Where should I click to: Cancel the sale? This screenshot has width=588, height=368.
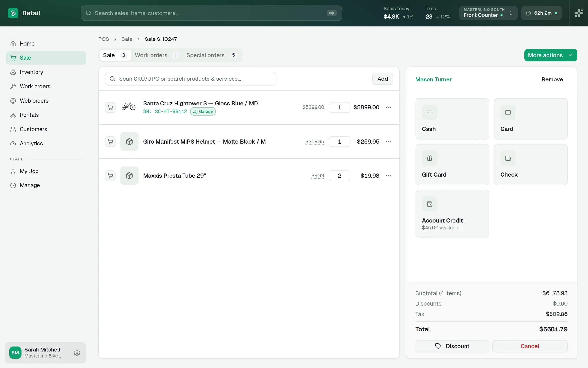click(530, 346)
